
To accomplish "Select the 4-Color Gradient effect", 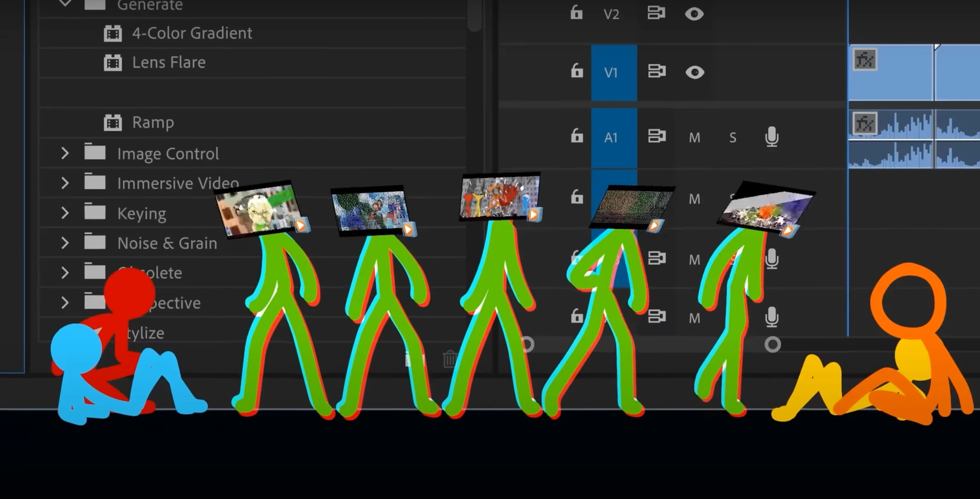I will click(192, 33).
